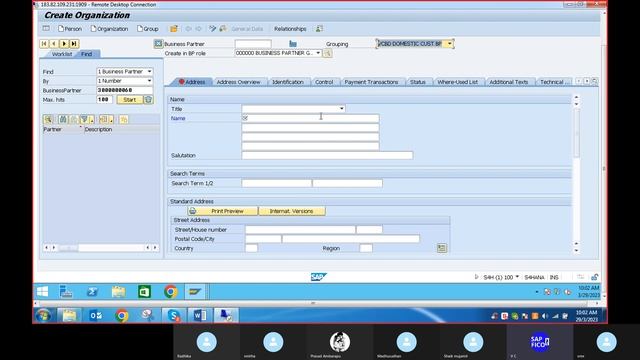Click the person icon right of Relationships

point(319,29)
